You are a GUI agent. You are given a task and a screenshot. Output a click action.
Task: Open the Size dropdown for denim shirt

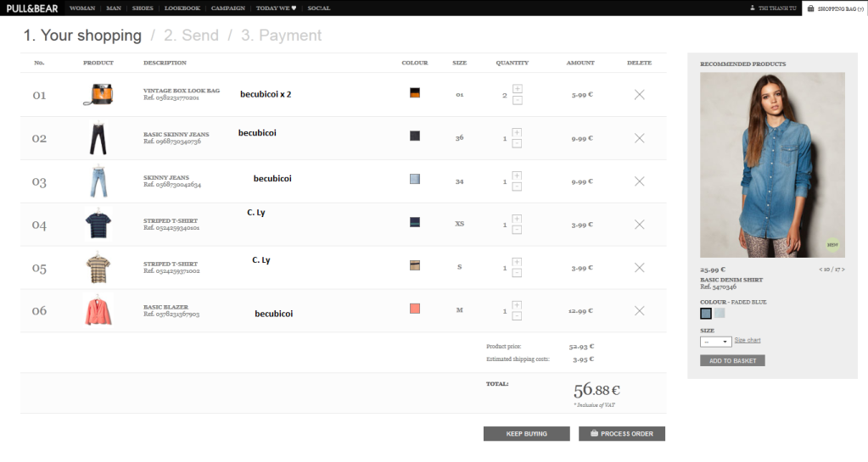(x=715, y=342)
